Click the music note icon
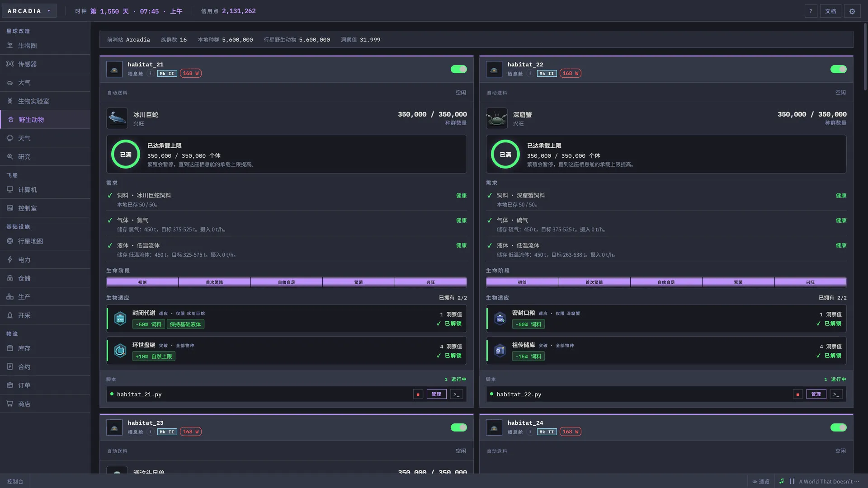Screen dimensions: 868x488 (x=782, y=481)
